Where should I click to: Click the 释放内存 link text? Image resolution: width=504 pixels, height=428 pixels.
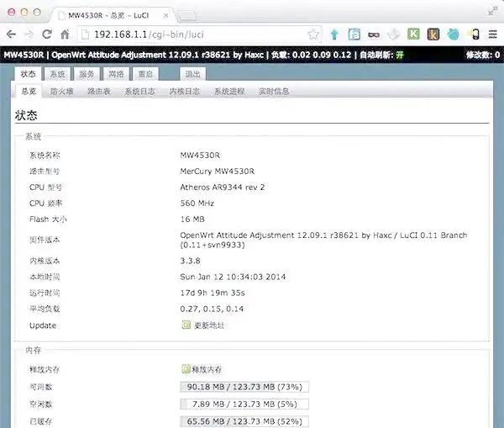pyautogui.click(x=207, y=369)
